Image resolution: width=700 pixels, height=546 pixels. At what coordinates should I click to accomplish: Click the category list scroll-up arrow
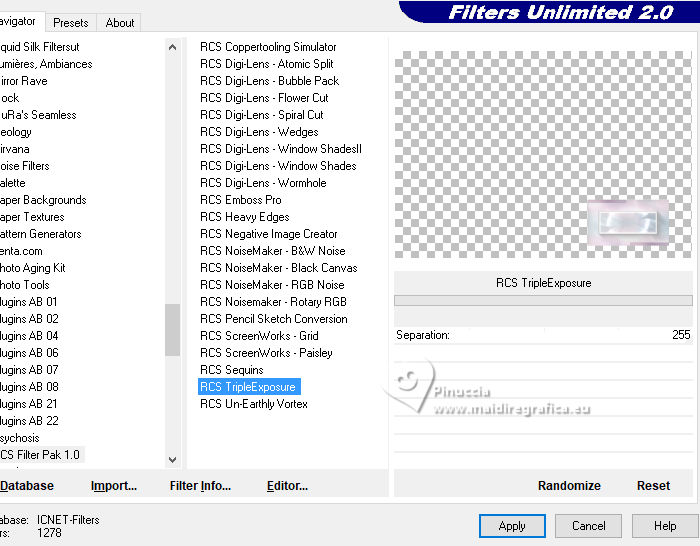172,47
